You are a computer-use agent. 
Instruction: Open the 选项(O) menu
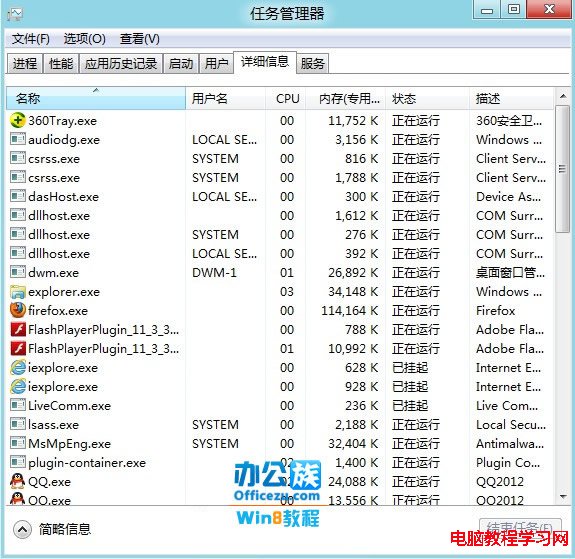[x=84, y=39]
